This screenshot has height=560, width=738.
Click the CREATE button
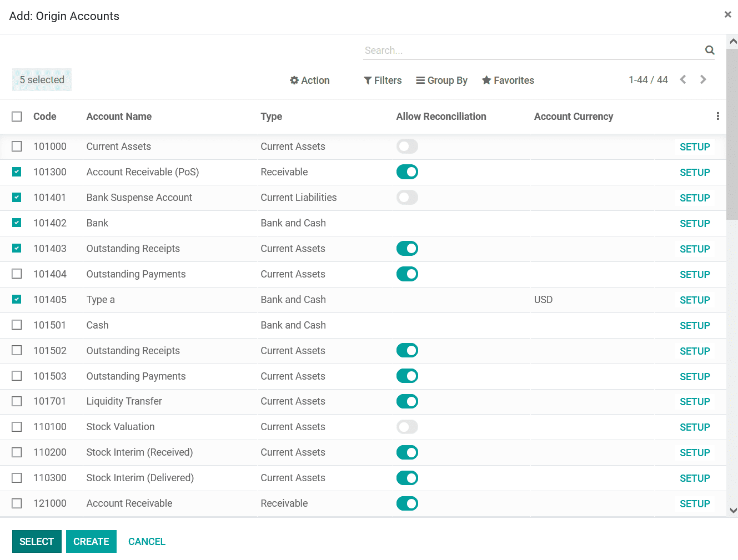91,542
